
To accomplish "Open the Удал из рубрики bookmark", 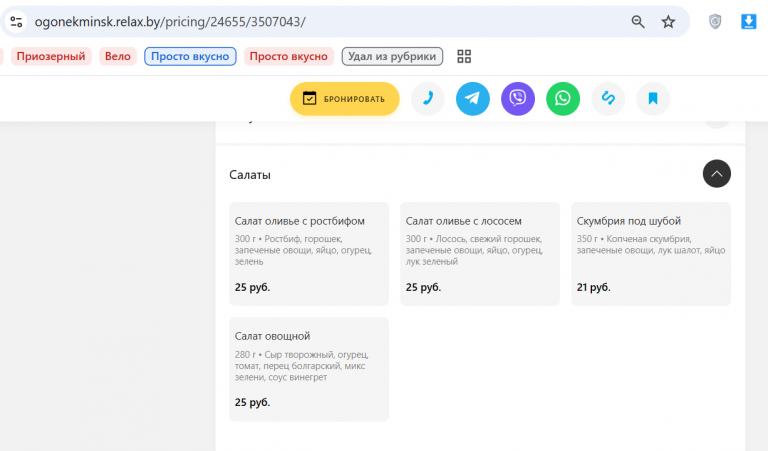I will point(392,56).
